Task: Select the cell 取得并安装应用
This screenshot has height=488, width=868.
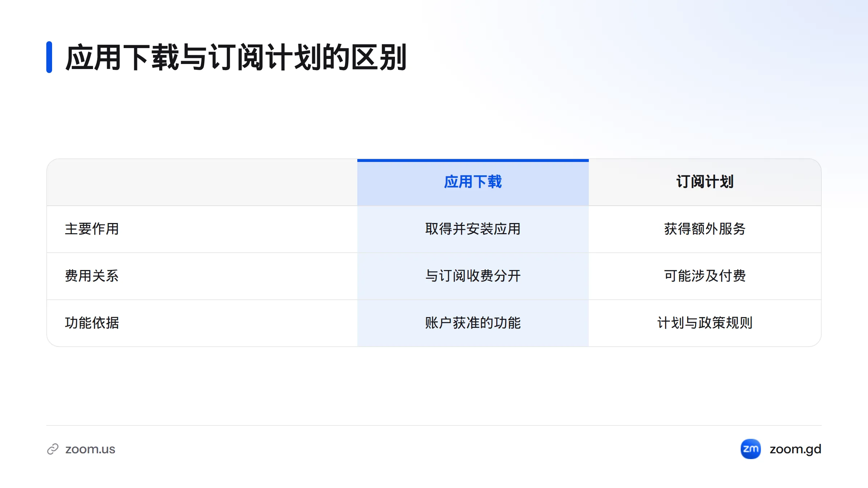Action: [473, 229]
